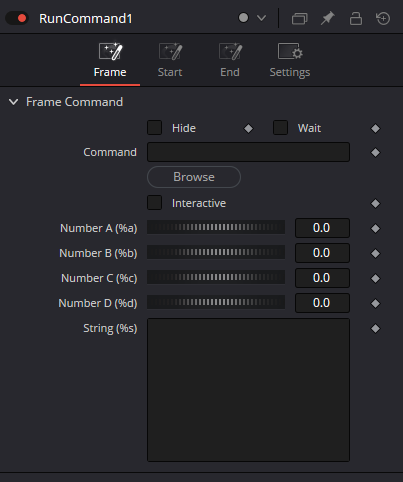Click the Number D (%d) label
The width and height of the screenshot is (403, 482).
[98, 303]
